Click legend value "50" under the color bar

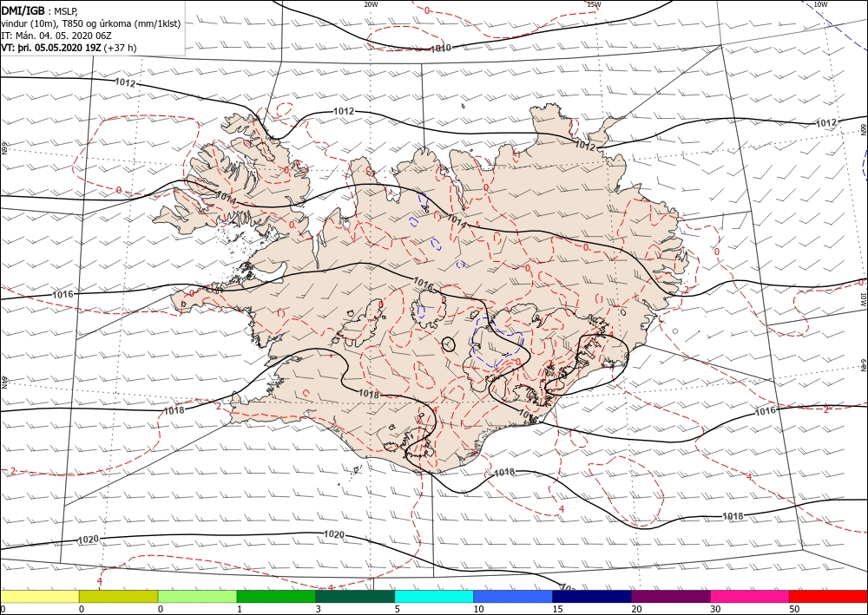(x=794, y=609)
